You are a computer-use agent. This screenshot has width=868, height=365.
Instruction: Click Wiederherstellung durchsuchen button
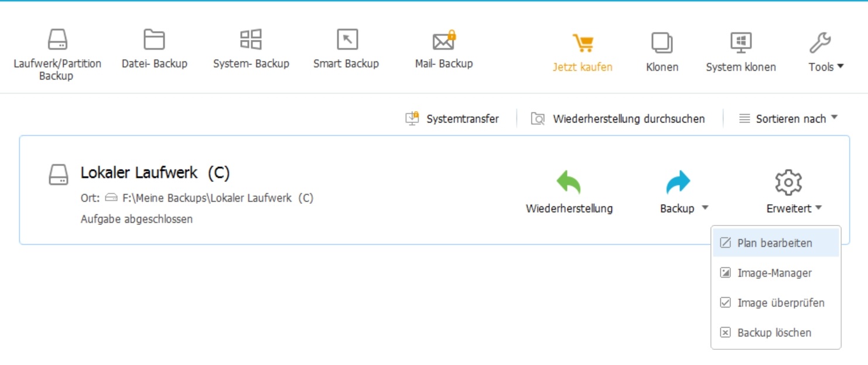pos(618,119)
